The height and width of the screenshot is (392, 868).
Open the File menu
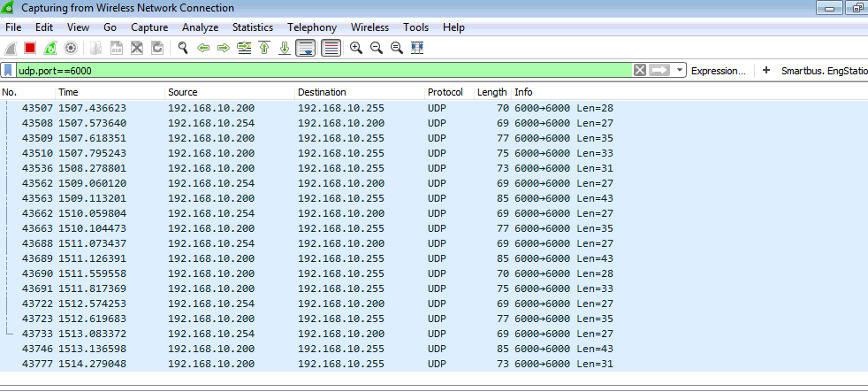[x=12, y=27]
